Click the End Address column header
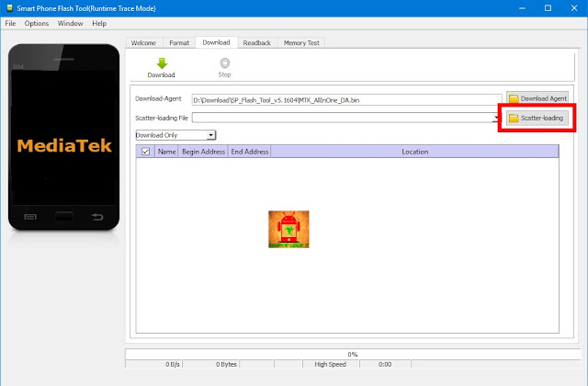 coord(250,152)
